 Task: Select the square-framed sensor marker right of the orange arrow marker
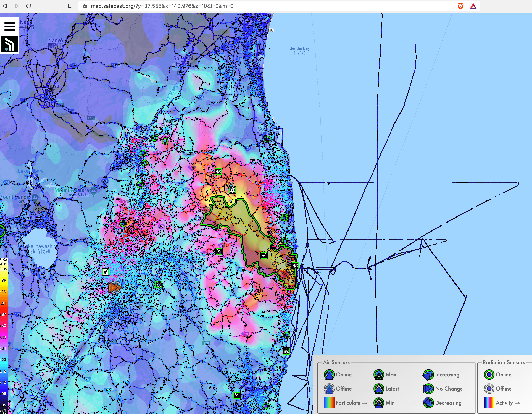pos(159,284)
